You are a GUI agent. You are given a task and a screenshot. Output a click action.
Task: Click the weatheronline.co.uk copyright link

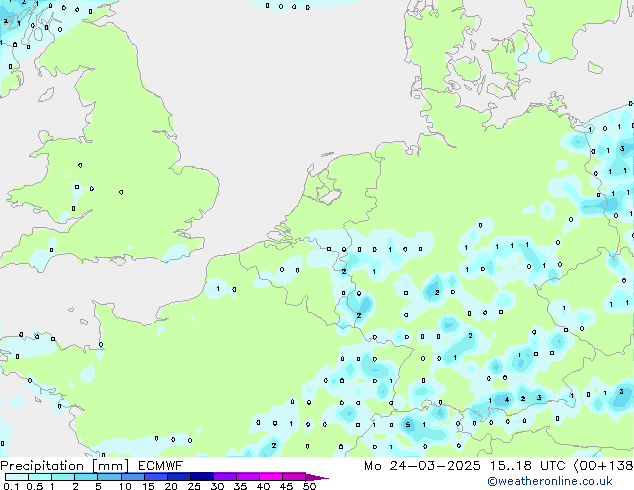550,481
